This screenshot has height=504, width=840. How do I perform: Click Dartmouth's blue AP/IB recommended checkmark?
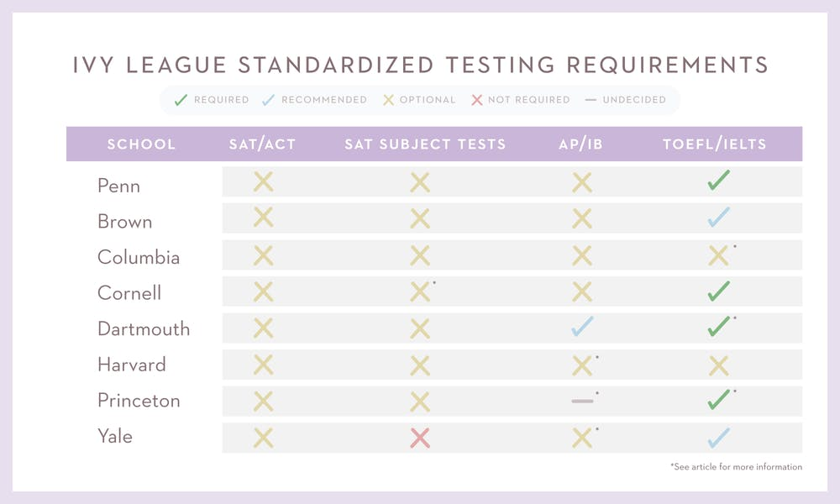click(x=582, y=328)
